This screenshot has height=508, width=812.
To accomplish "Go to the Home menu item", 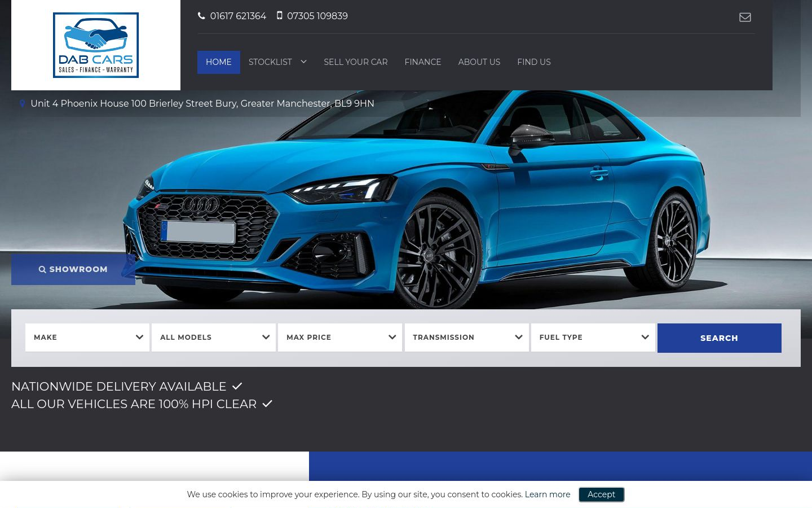I will 219,62.
